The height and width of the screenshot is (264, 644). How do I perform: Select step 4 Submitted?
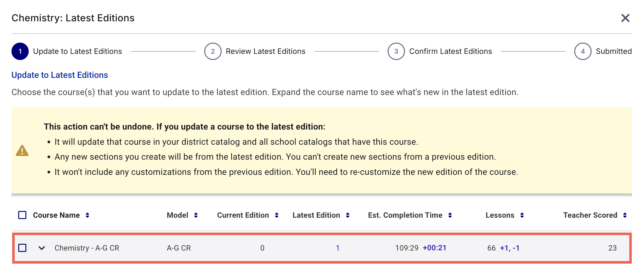tap(583, 51)
